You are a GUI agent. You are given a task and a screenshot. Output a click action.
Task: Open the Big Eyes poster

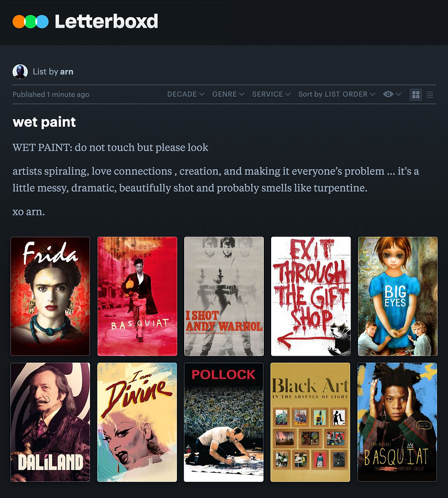398,296
